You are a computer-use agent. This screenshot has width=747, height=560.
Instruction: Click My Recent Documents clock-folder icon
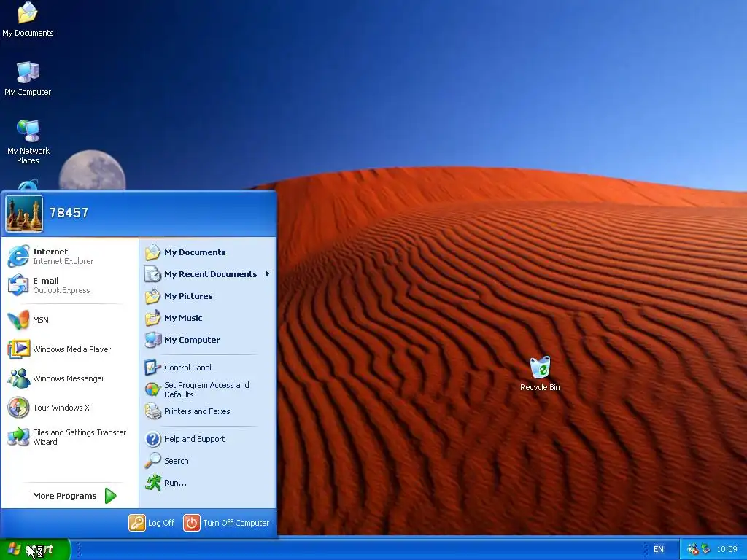[152, 274]
